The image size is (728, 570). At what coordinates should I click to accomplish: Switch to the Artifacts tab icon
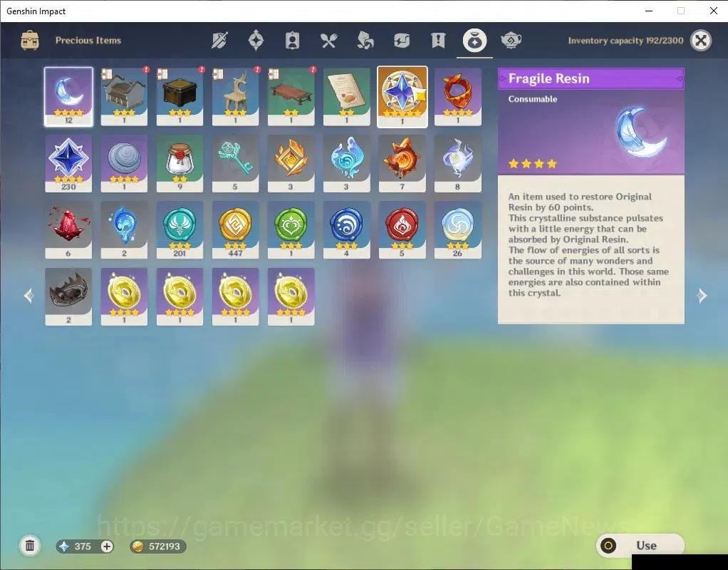click(256, 41)
